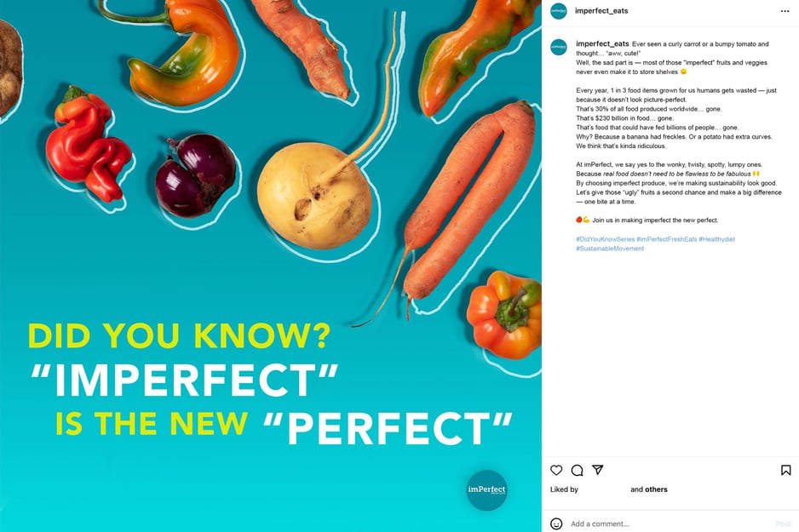
Task: Click the Post comment button
Action: pos(783,523)
